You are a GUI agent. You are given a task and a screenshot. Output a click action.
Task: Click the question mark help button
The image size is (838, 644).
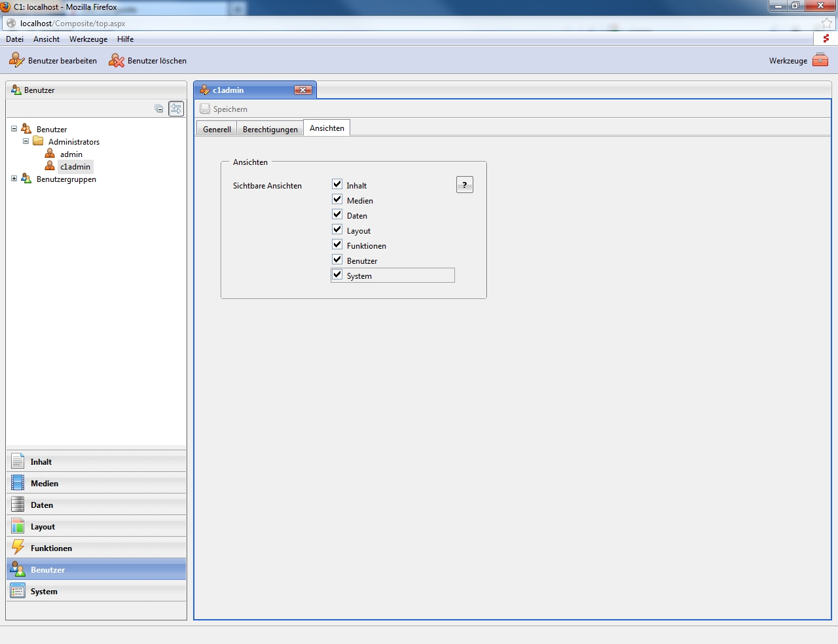(x=464, y=185)
